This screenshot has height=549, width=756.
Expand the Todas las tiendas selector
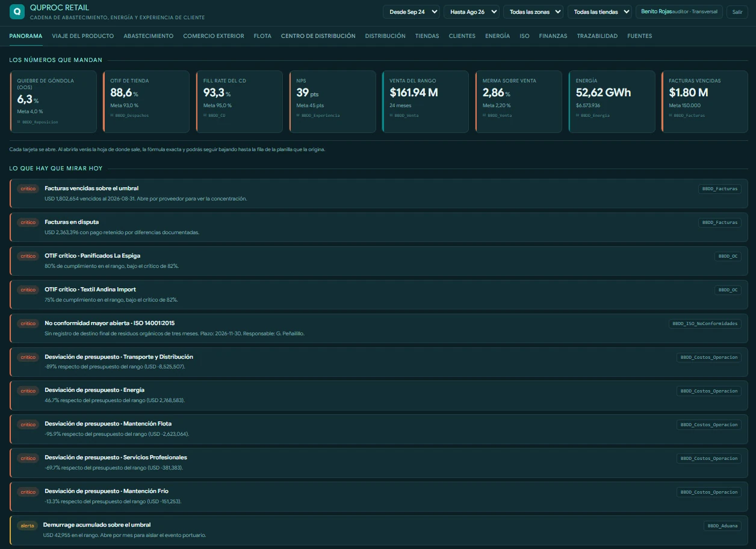pos(600,12)
